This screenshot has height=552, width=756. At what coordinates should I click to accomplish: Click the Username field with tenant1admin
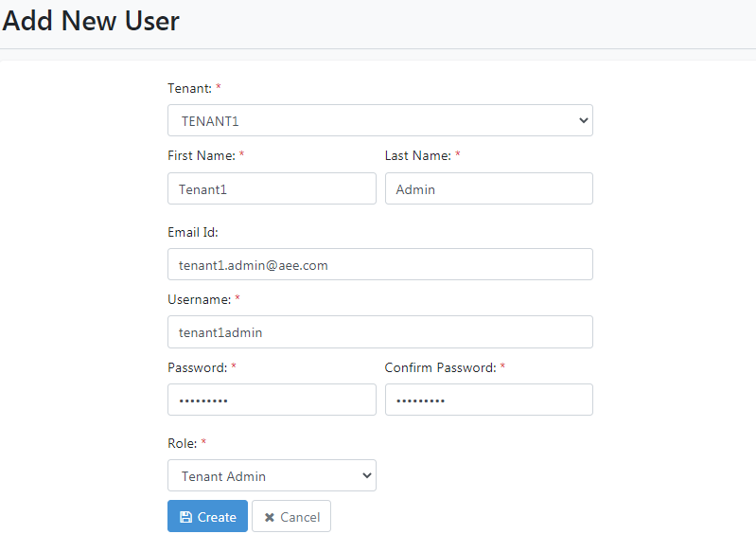[380, 332]
